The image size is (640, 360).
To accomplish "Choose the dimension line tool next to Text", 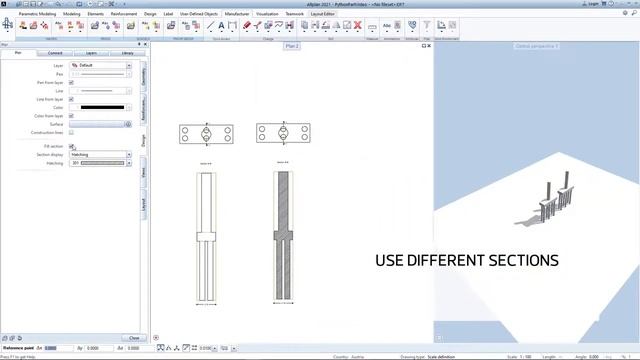I will point(232,25).
